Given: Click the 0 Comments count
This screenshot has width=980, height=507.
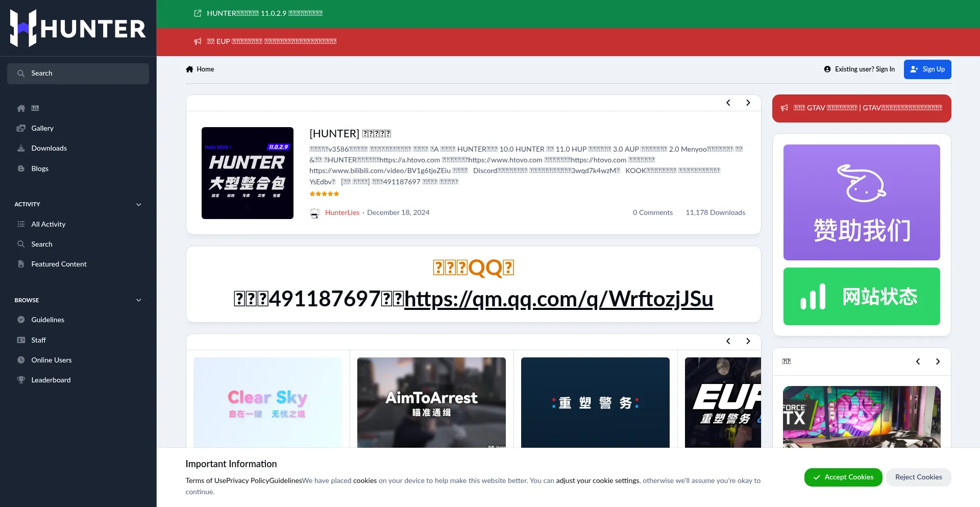Looking at the screenshot, I should coord(653,213).
